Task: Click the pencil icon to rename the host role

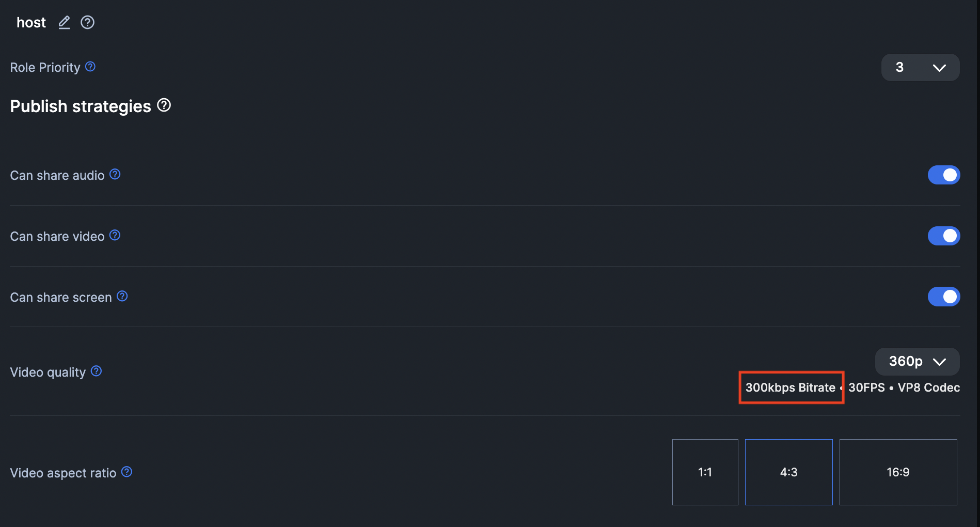Action: tap(64, 22)
